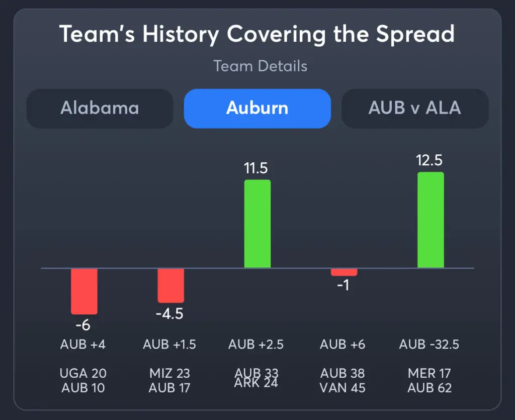Click the red -4.5 spread bar
The image size is (515, 420).
[170, 285]
